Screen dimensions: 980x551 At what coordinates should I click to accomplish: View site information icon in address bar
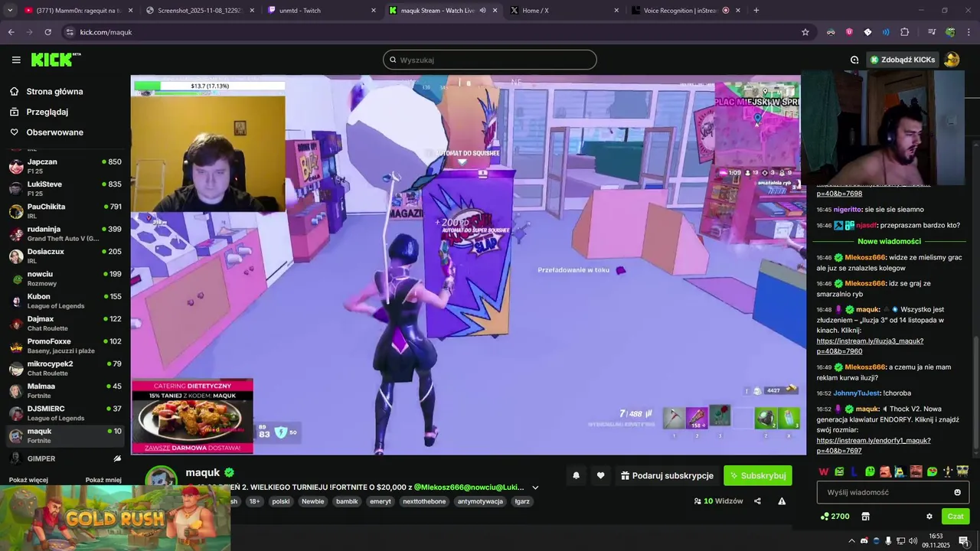(70, 32)
